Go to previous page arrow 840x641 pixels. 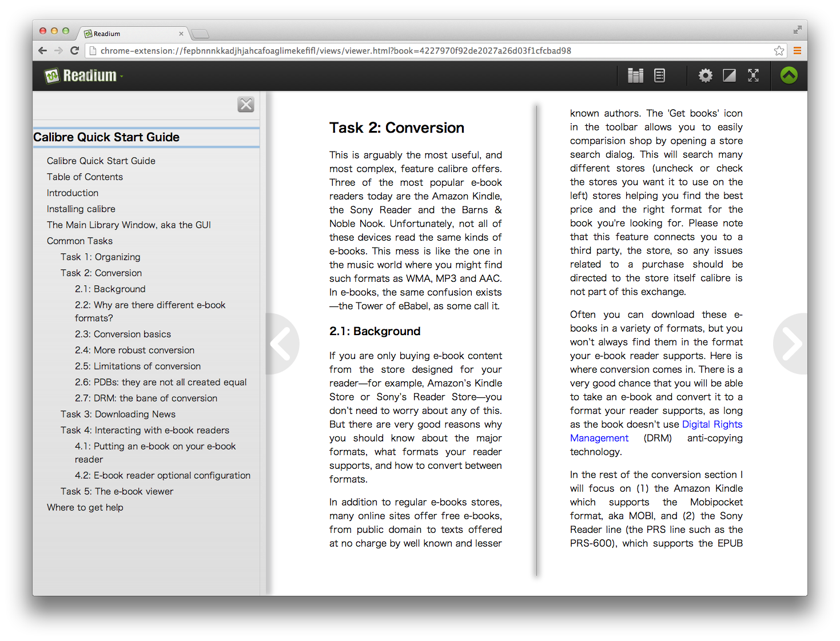282,344
